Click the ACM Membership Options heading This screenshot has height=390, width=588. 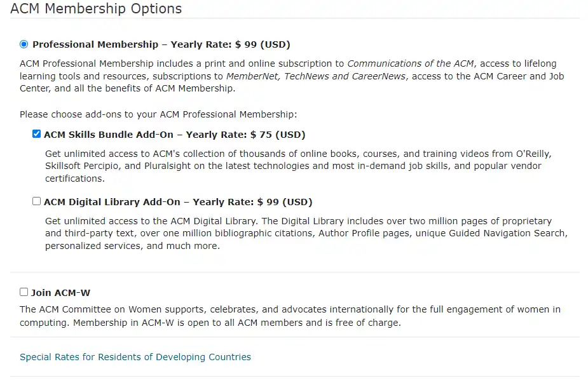coord(96,9)
